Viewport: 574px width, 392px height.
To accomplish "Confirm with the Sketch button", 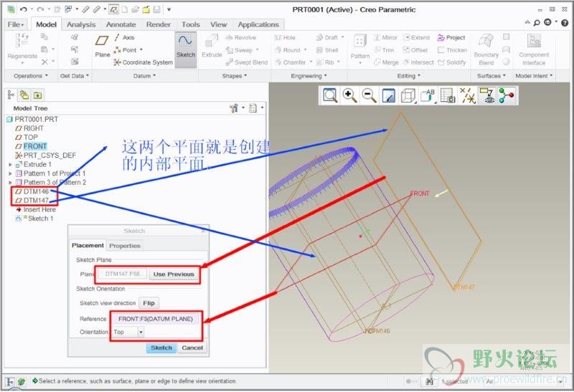I will click(161, 348).
